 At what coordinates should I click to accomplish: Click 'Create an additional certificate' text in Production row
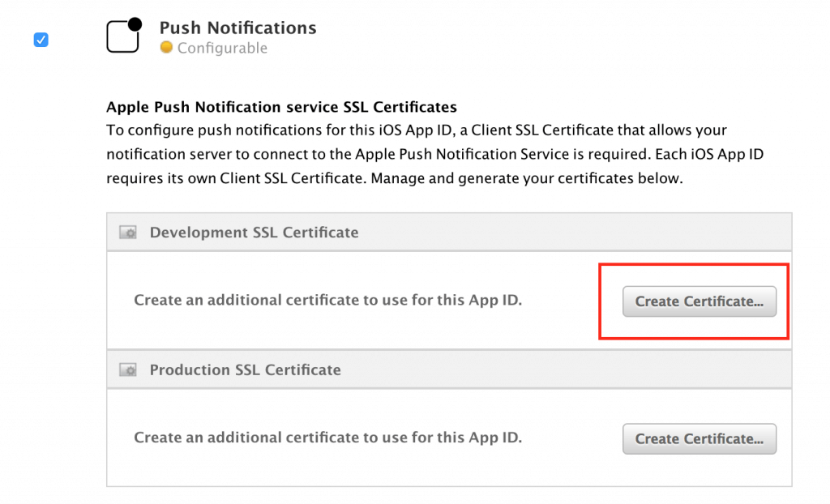point(329,438)
